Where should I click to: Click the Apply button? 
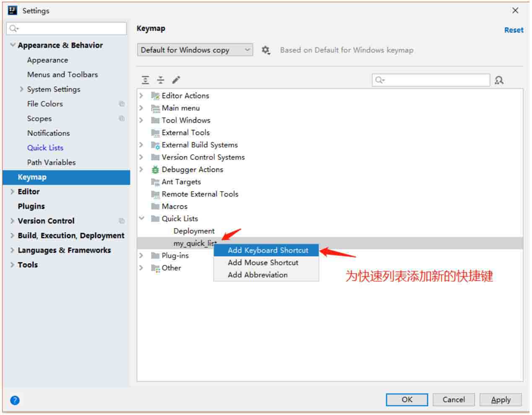(500, 400)
